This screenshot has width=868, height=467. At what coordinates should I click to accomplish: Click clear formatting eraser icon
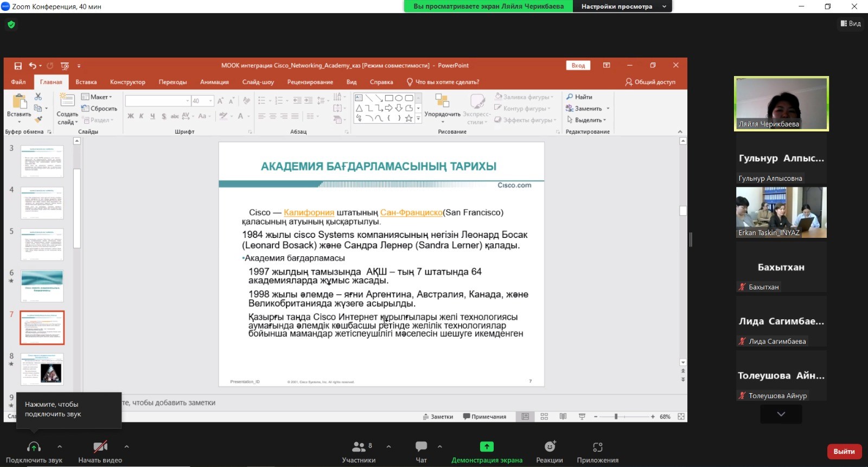click(x=246, y=101)
